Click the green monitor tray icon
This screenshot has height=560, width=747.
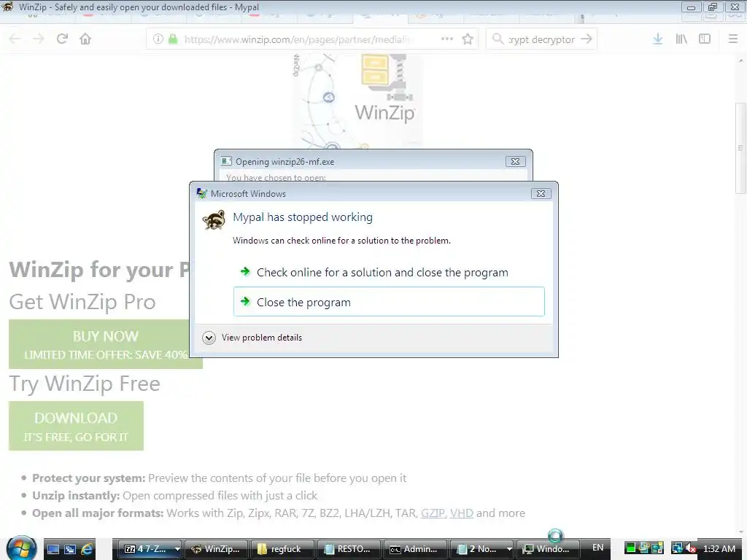point(630,548)
